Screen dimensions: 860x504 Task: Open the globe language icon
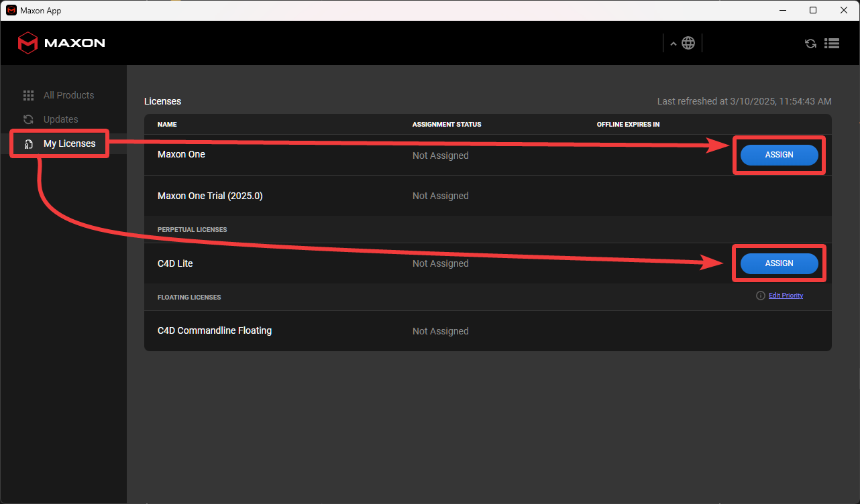tap(688, 43)
